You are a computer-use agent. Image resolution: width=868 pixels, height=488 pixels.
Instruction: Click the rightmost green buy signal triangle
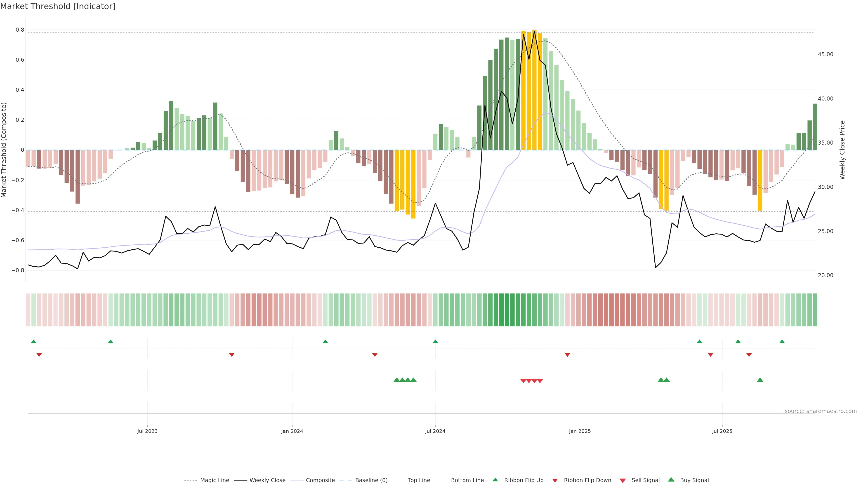pos(760,380)
